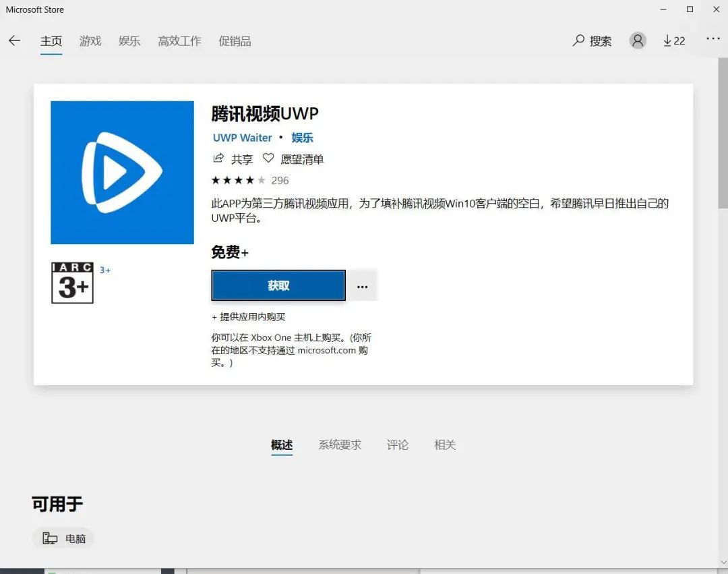Click the 获取 button to get the app
728x574 pixels.
click(278, 285)
